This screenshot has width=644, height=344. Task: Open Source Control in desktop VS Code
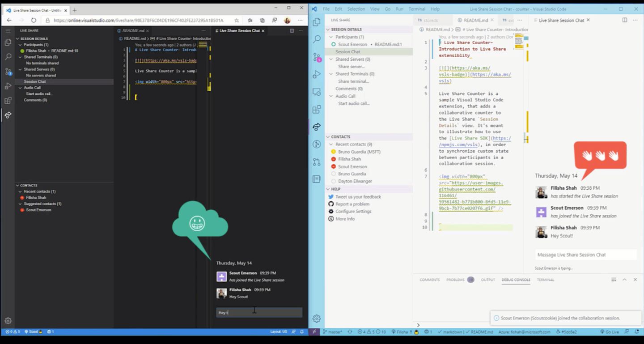pyautogui.click(x=317, y=57)
